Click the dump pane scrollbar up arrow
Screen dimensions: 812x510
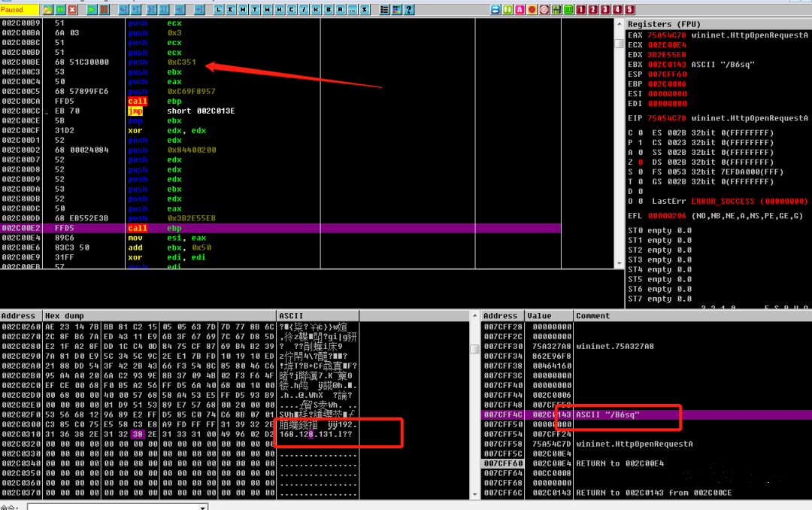click(x=474, y=315)
